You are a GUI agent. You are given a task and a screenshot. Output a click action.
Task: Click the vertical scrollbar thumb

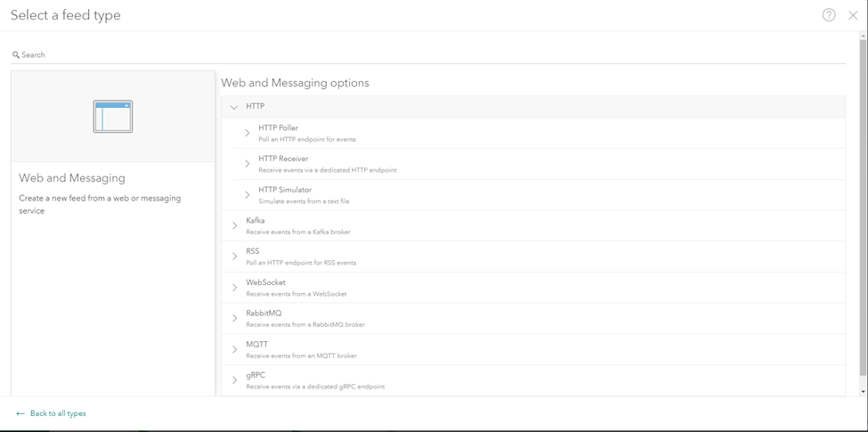[x=863, y=205]
